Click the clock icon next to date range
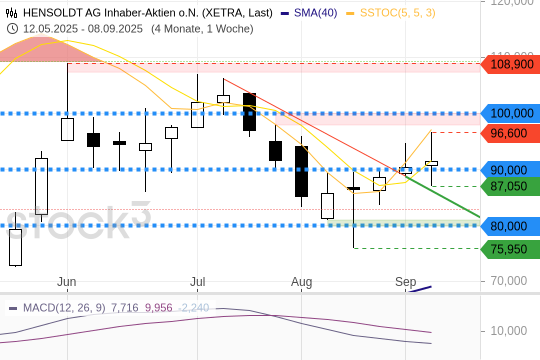This screenshot has width=540, height=360. click(x=12, y=29)
